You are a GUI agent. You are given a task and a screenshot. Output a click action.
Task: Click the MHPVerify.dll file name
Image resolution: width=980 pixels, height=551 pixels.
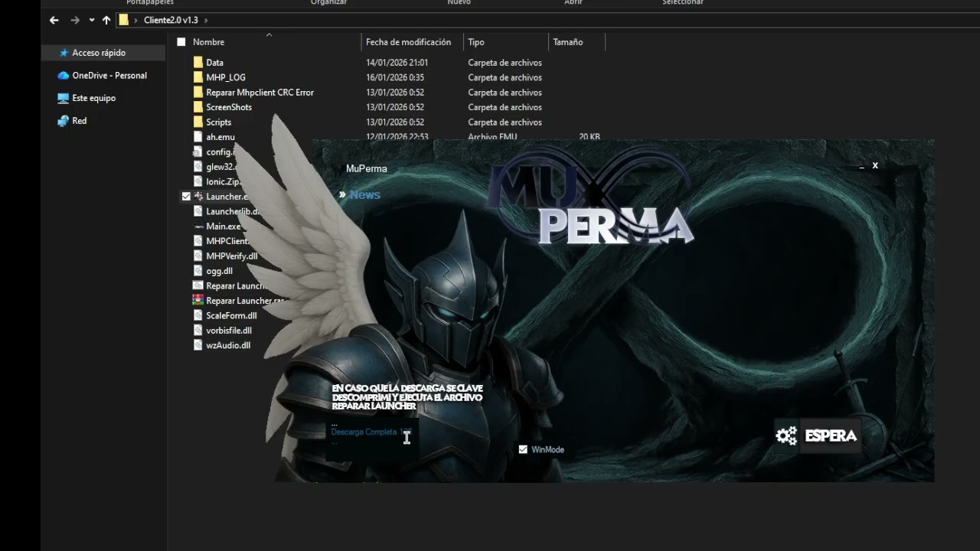click(x=231, y=256)
